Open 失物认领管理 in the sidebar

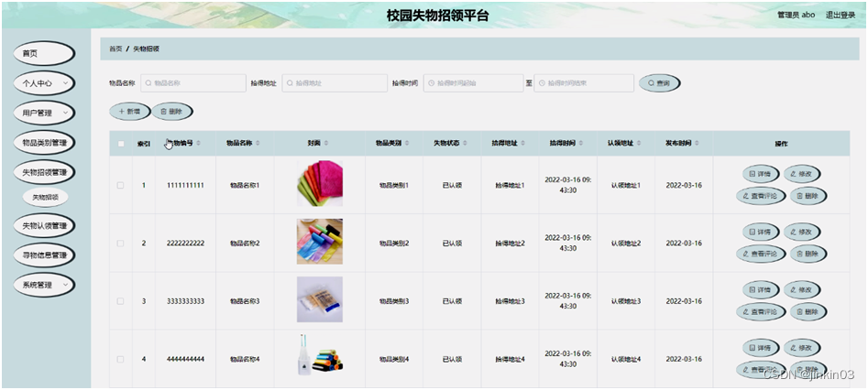pyautogui.click(x=43, y=225)
